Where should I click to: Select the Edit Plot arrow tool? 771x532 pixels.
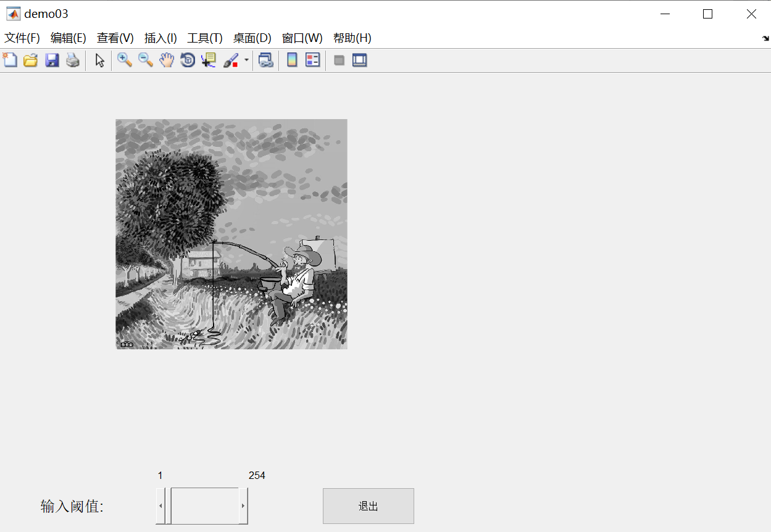point(99,60)
